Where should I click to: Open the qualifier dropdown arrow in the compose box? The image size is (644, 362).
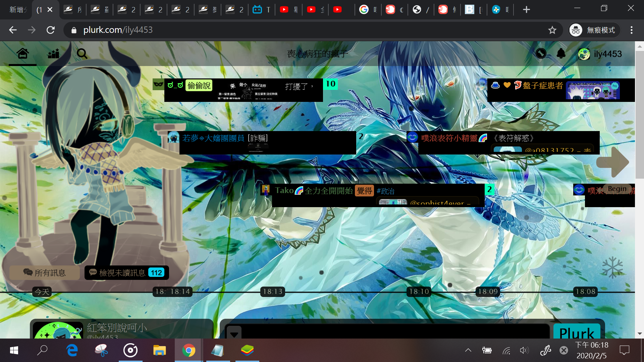pos(234,334)
